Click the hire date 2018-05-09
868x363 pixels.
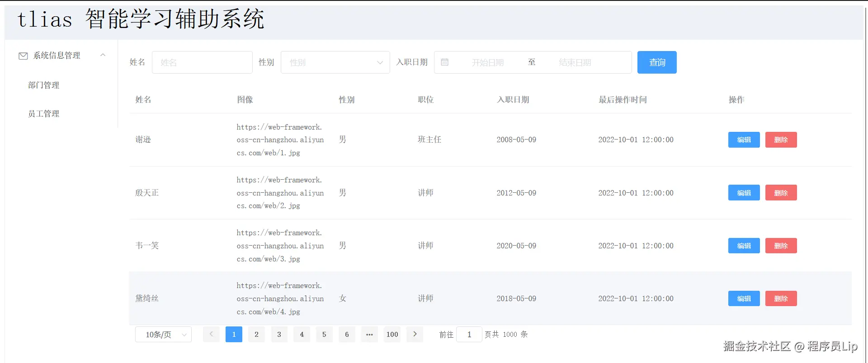[x=516, y=298]
